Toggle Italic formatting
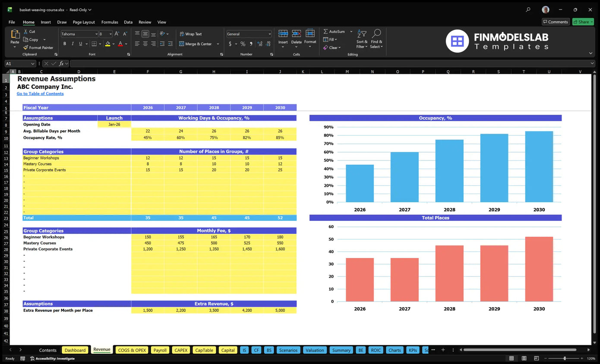 73,44
